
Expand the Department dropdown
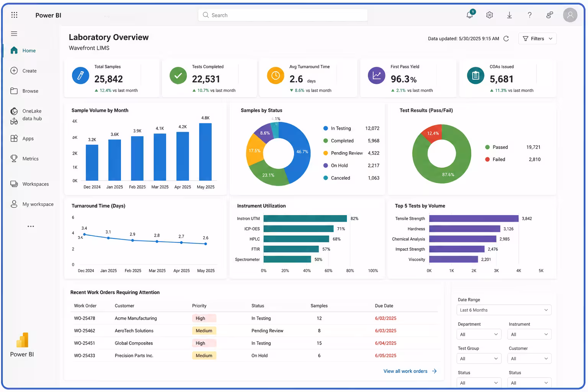[479, 334]
